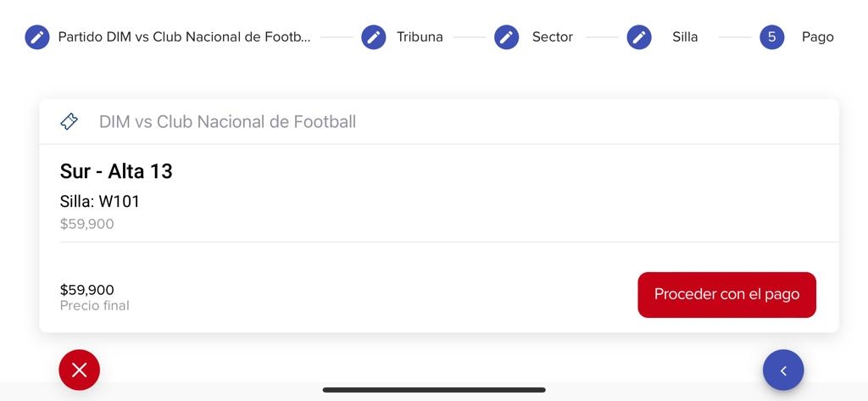868x401 pixels.
Task: Jump to the Sector step label
Action: coord(552,37)
